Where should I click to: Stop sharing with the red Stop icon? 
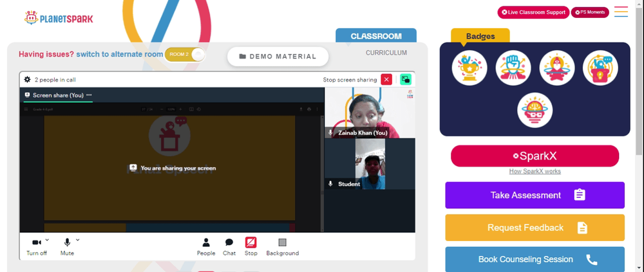[251, 247]
